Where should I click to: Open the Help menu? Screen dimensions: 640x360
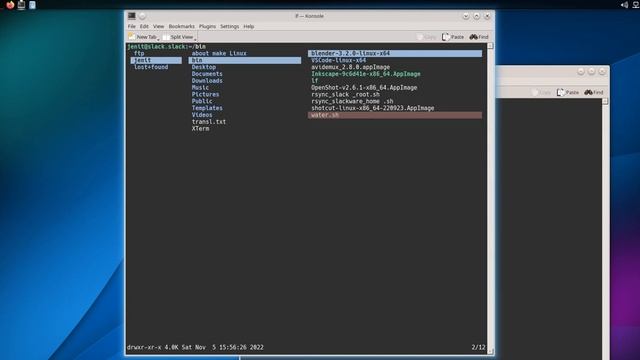(249, 26)
